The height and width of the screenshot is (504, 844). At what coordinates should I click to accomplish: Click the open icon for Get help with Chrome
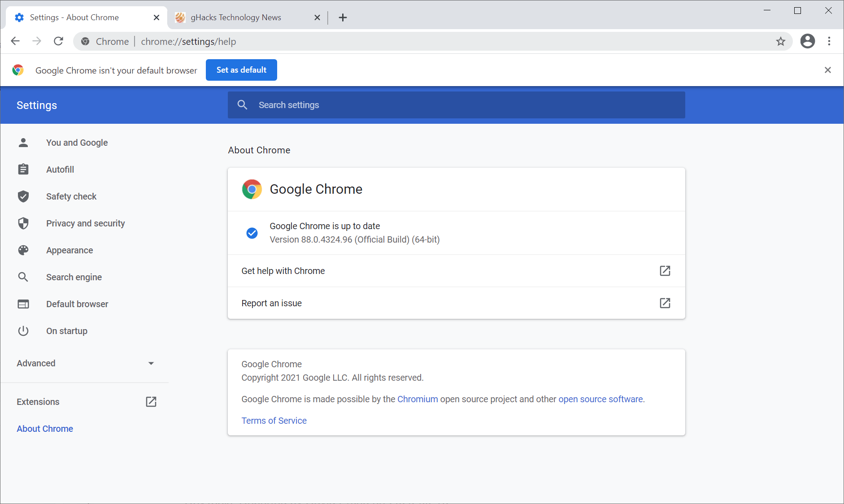pos(665,271)
